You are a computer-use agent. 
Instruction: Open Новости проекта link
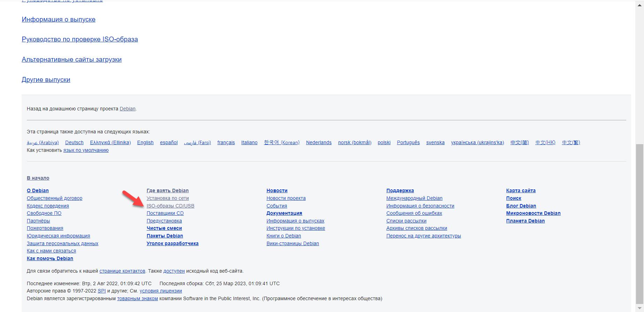[x=286, y=198]
